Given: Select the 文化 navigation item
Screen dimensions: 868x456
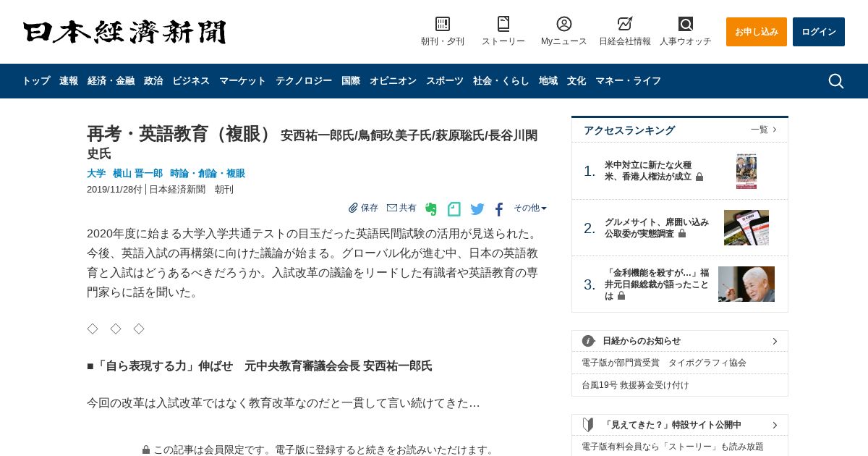Looking at the screenshot, I should click(576, 81).
